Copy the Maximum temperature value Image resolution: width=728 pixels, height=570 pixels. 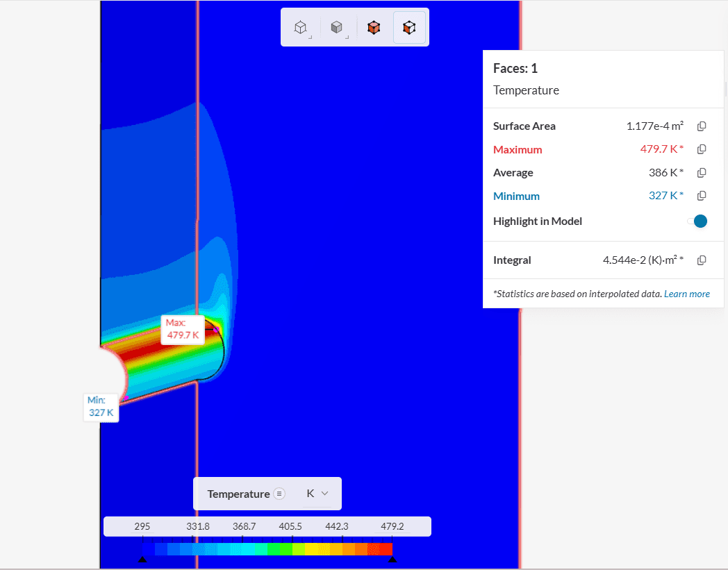702,149
